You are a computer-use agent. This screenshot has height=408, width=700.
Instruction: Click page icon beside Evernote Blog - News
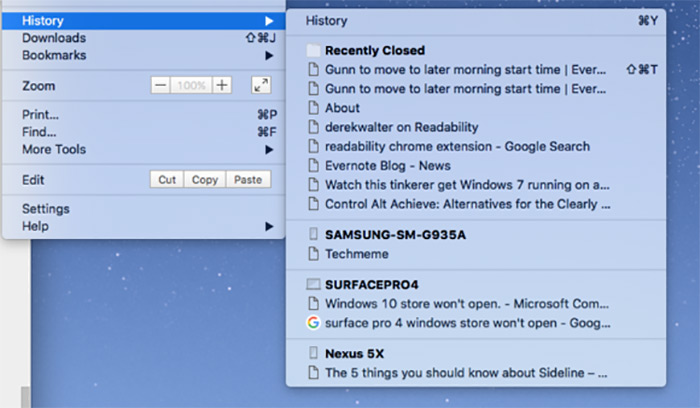pos(313,166)
